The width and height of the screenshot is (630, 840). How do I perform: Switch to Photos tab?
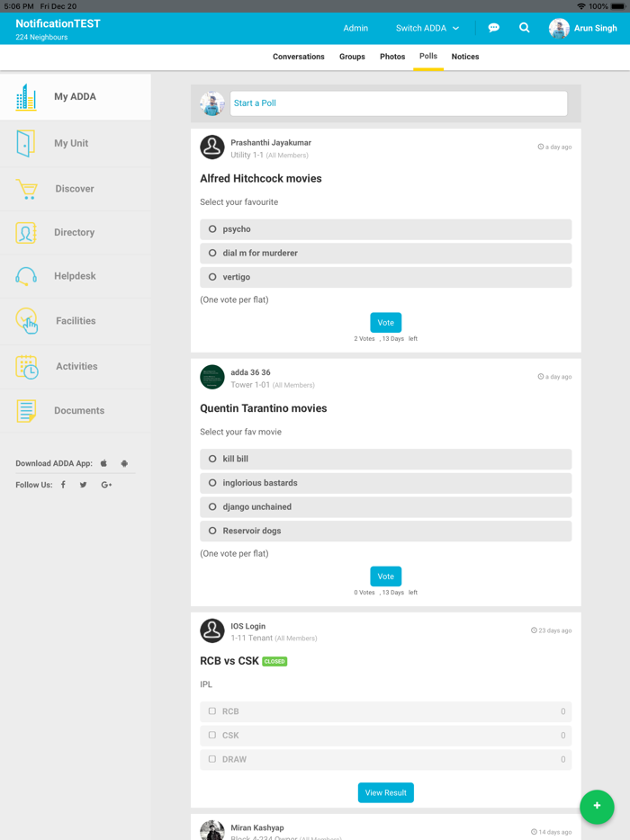pos(392,57)
